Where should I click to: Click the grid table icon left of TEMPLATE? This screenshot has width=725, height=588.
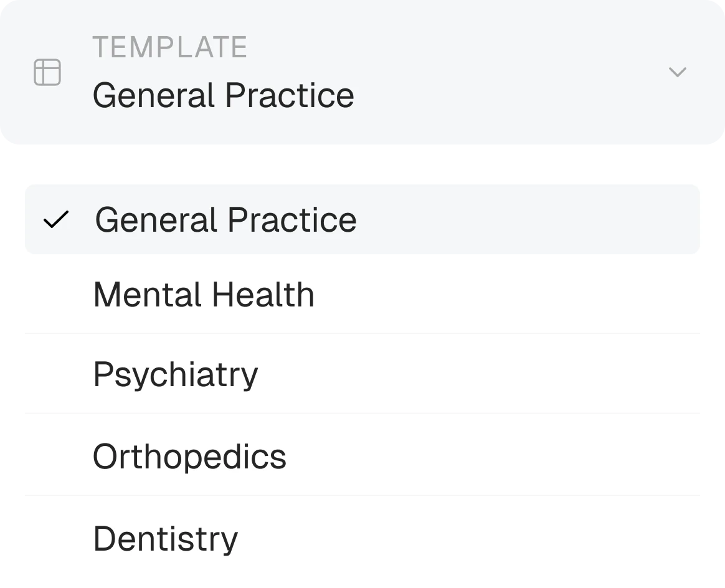click(47, 72)
